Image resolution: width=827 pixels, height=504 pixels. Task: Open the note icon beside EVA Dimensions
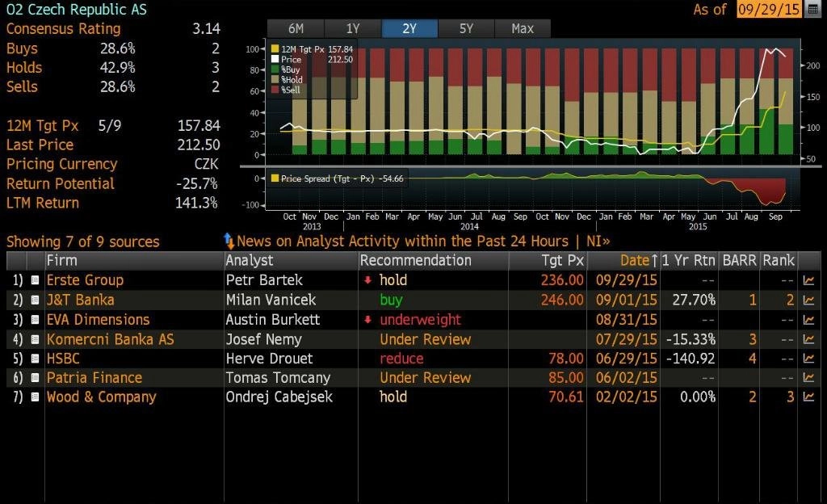[35, 320]
